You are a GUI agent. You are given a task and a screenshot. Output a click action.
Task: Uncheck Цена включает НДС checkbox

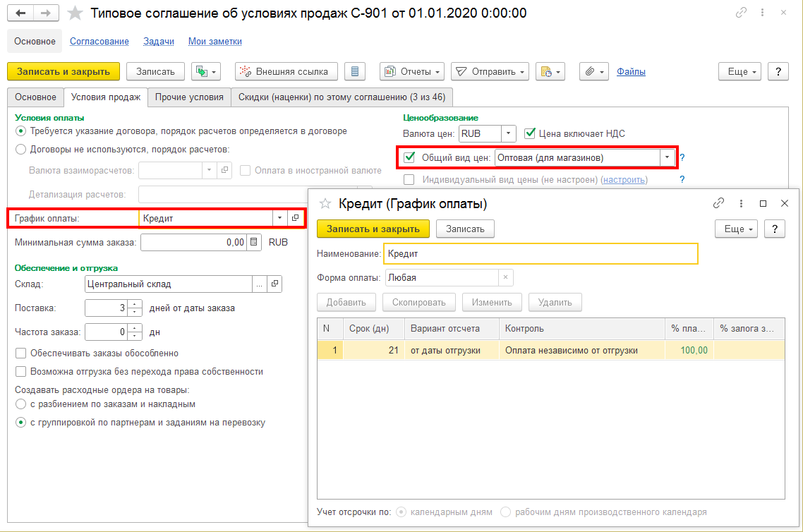point(531,133)
